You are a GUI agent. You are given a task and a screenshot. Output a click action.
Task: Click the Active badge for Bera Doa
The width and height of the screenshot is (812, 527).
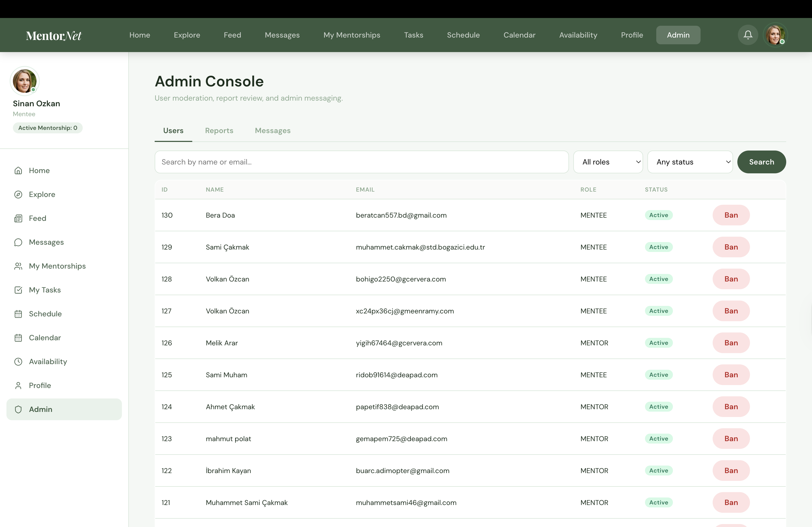[x=658, y=215]
